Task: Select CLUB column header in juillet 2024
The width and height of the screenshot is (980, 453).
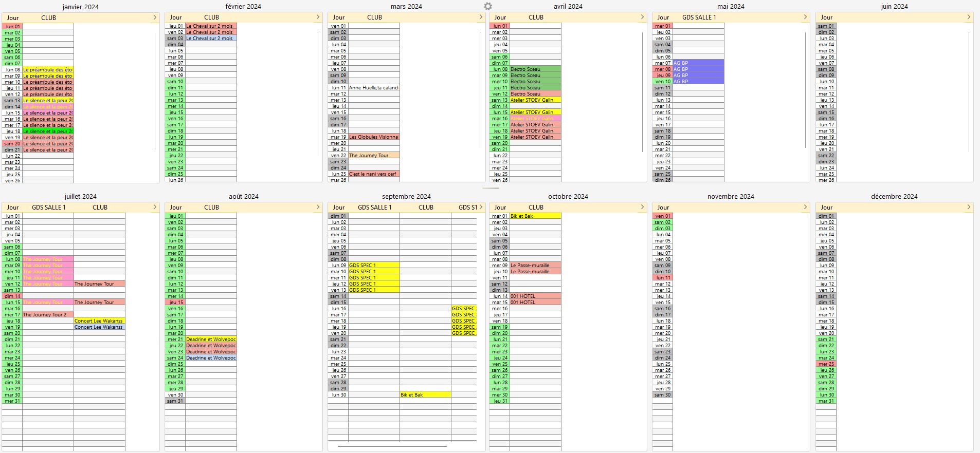Action: point(100,207)
